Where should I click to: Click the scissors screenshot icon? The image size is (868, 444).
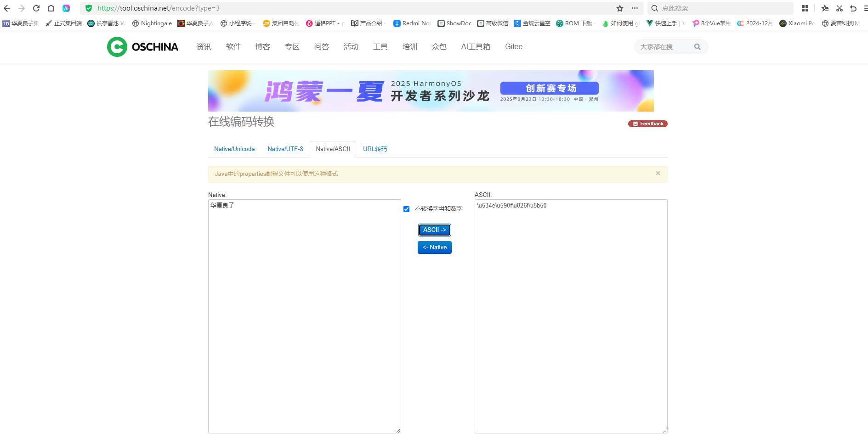839,8
